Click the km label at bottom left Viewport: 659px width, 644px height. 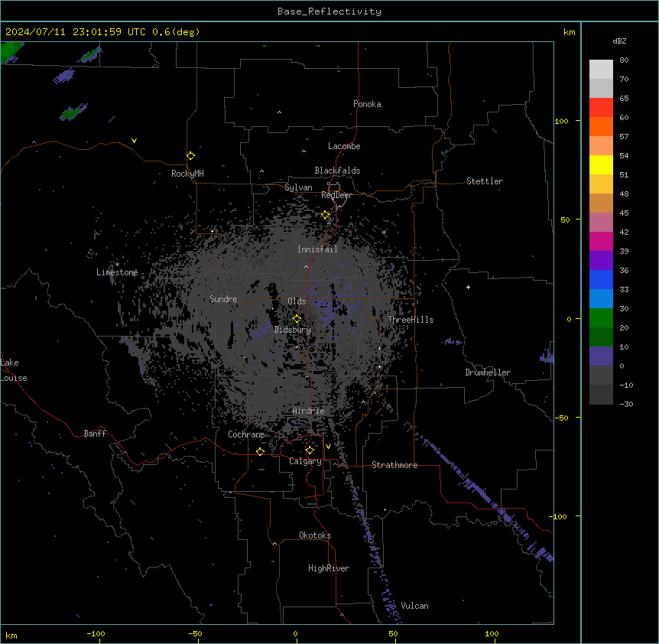pos(11,635)
